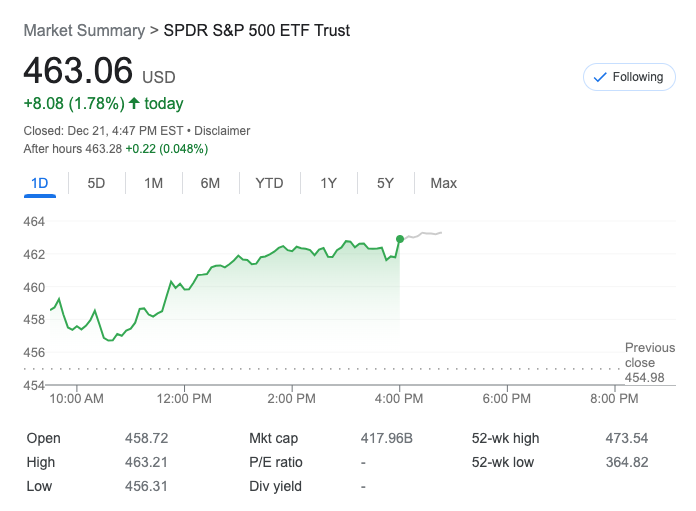
Task: Open the Market Summary breadcrumb link
Action: click(x=84, y=30)
